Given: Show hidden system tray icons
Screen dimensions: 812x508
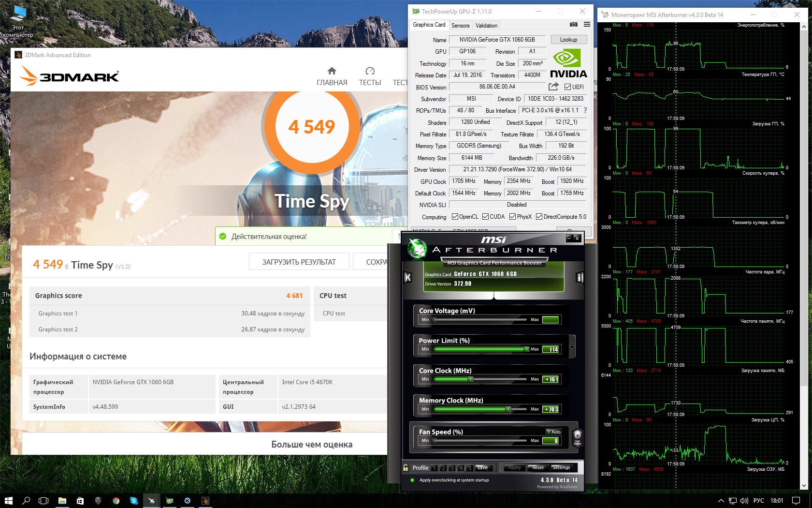Looking at the screenshot, I should [x=721, y=501].
